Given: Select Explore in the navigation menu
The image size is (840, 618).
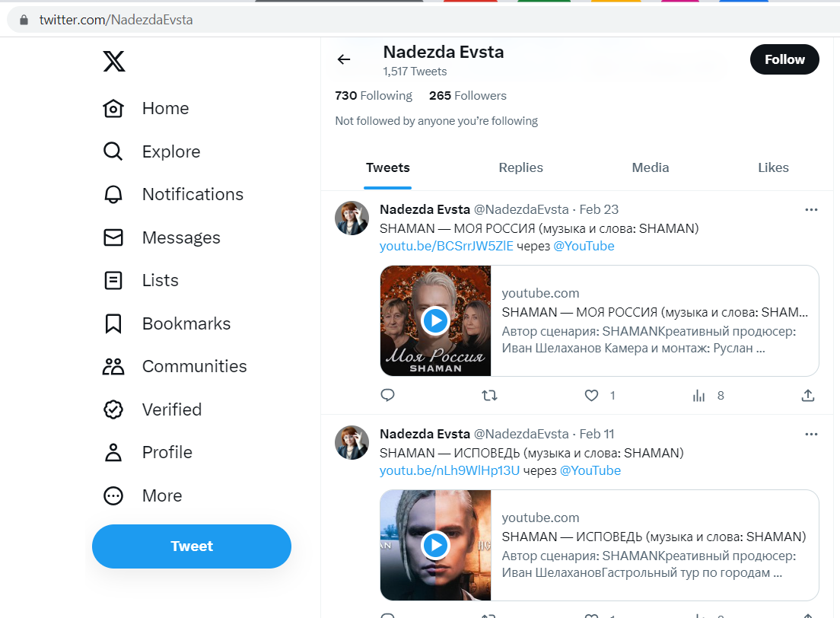Looking at the screenshot, I should coord(171,151).
